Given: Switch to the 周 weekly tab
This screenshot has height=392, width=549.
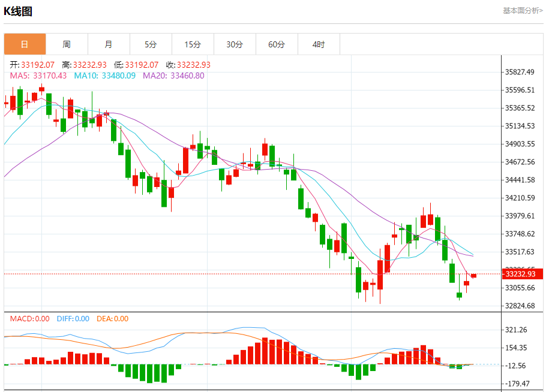Looking at the screenshot, I should pos(67,44).
